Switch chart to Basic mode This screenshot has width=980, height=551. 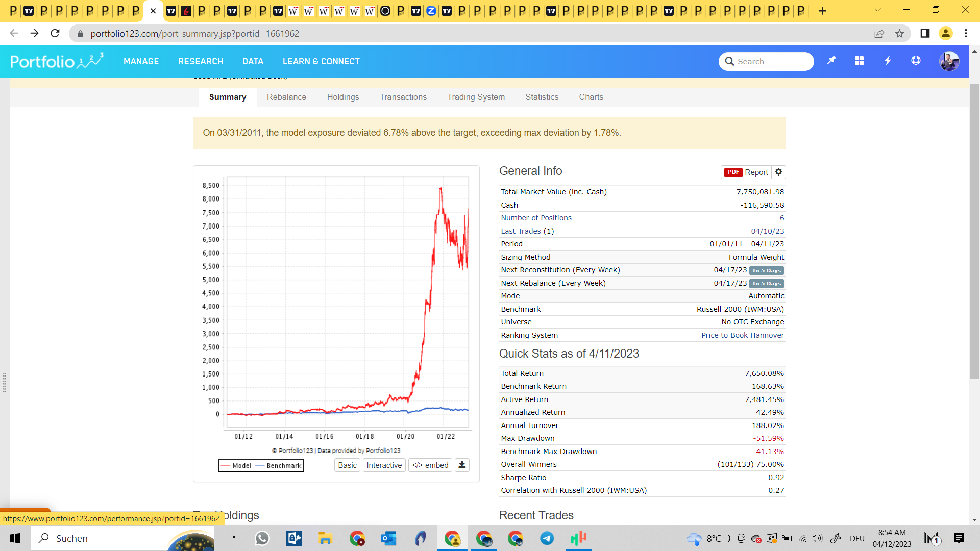pyautogui.click(x=347, y=465)
